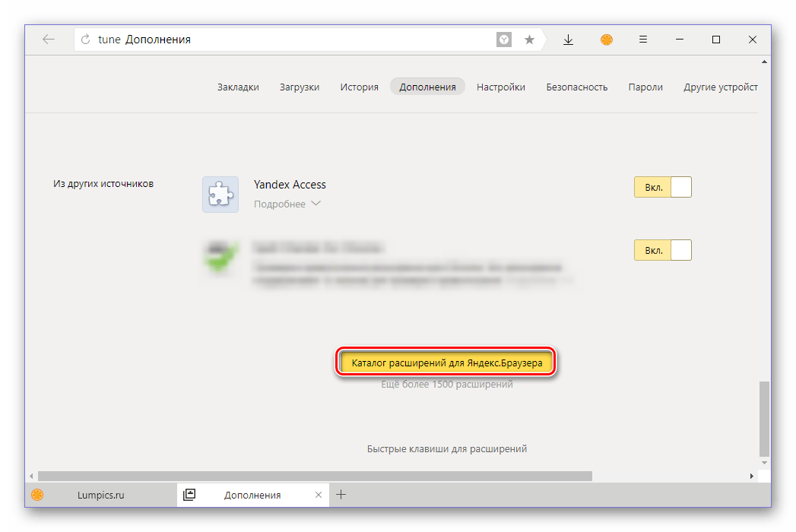Maximize the browser window
This screenshot has width=796, height=532.
click(x=716, y=40)
